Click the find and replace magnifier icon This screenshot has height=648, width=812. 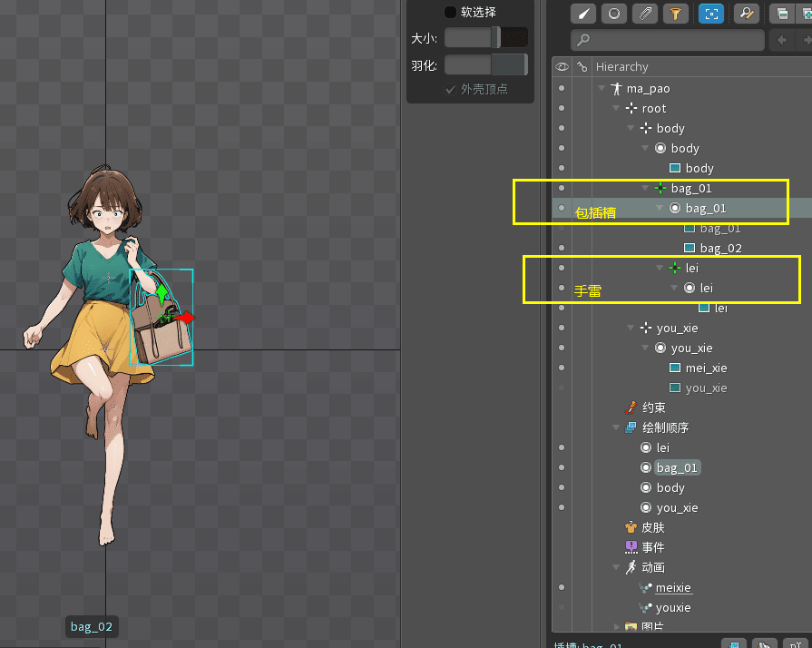746,14
